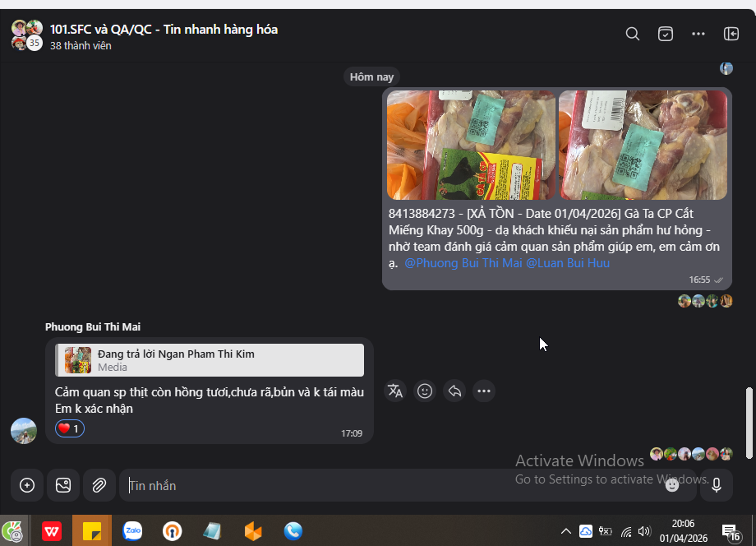The image size is (756, 546).
Task: Open the Wi-Fi network tray icon
Action: click(x=626, y=531)
